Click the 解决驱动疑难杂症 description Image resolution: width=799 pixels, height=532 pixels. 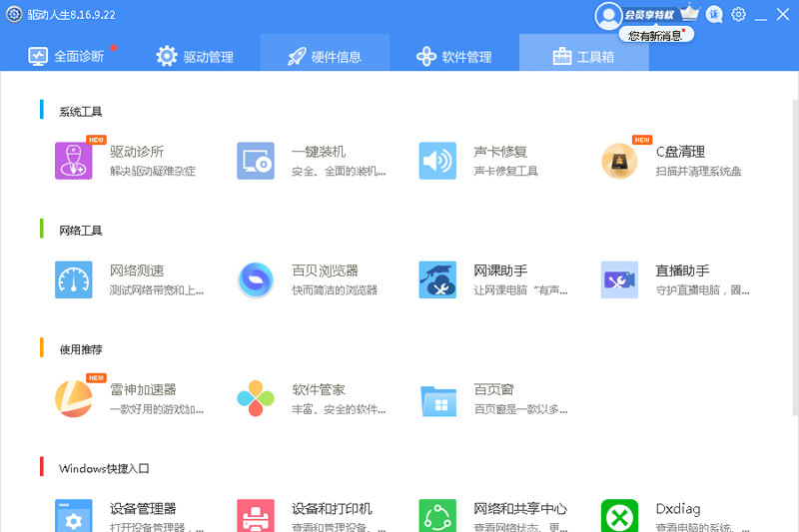pos(153,171)
